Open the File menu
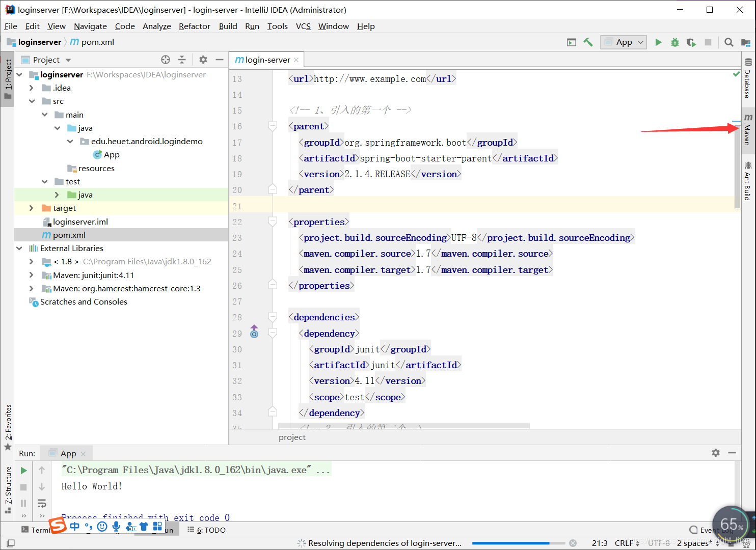The image size is (756, 550). pyautogui.click(x=11, y=26)
